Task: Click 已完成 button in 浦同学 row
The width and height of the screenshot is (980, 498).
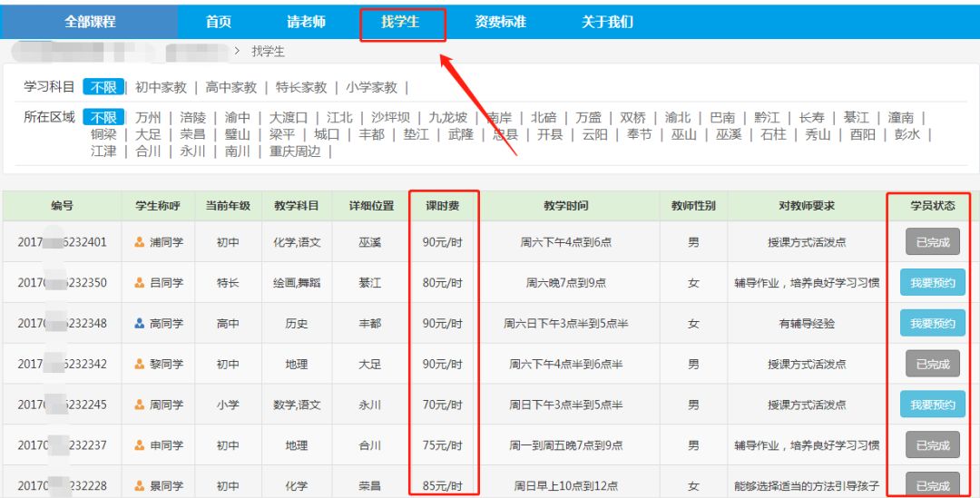Action: [933, 242]
